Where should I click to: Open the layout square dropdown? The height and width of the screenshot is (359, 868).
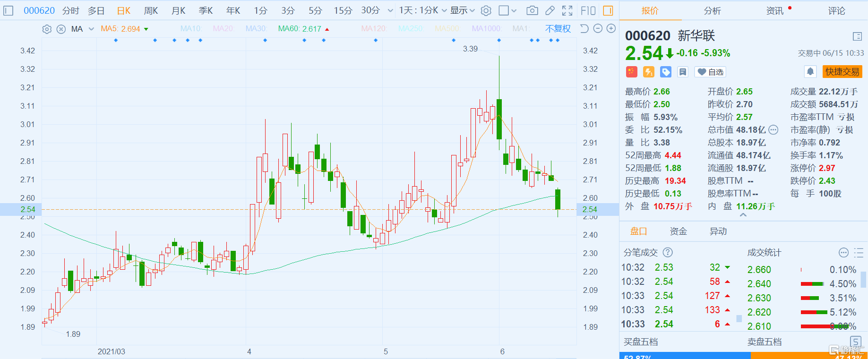(x=508, y=10)
